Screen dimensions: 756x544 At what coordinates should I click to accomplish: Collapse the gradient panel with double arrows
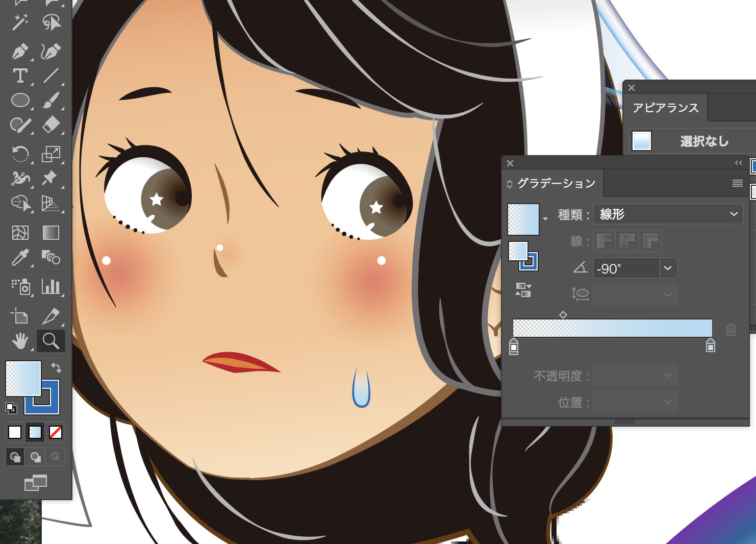[x=738, y=163]
